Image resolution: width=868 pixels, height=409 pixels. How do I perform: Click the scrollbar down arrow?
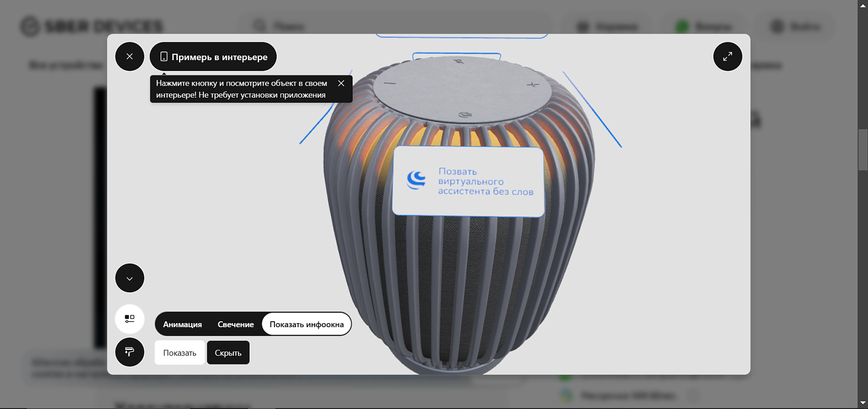click(x=863, y=403)
